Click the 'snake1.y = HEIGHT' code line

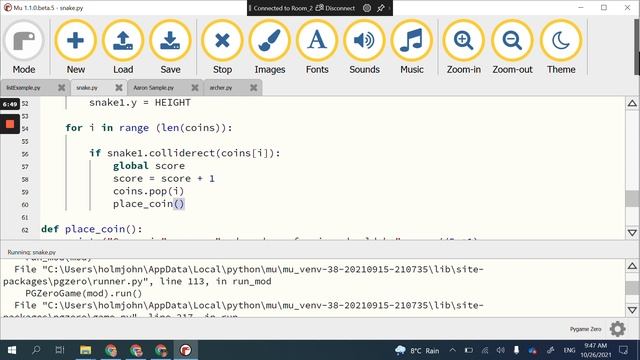tap(140, 103)
